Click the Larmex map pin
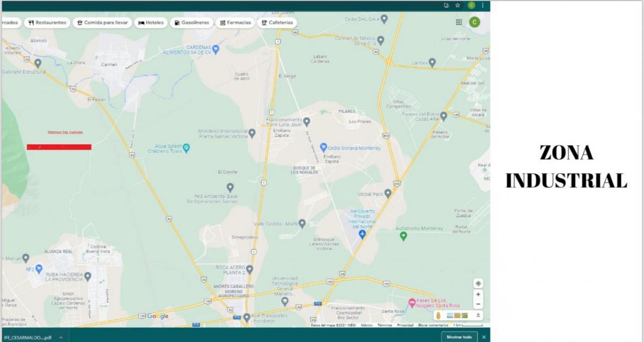The image size is (644, 342). point(433,63)
